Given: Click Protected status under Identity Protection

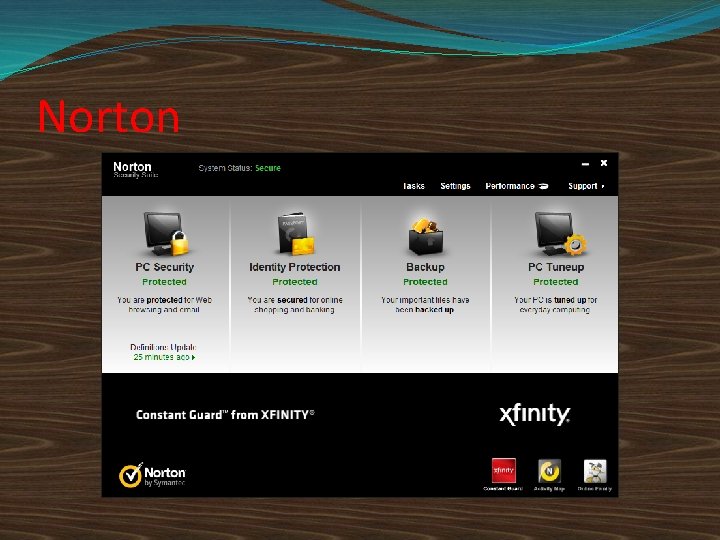Looking at the screenshot, I should [x=295, y=282].
